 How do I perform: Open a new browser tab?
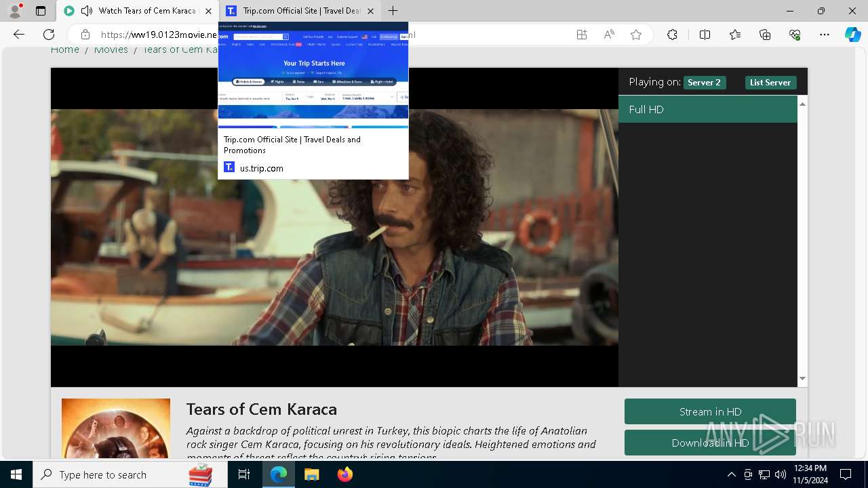tap(393, 11)
